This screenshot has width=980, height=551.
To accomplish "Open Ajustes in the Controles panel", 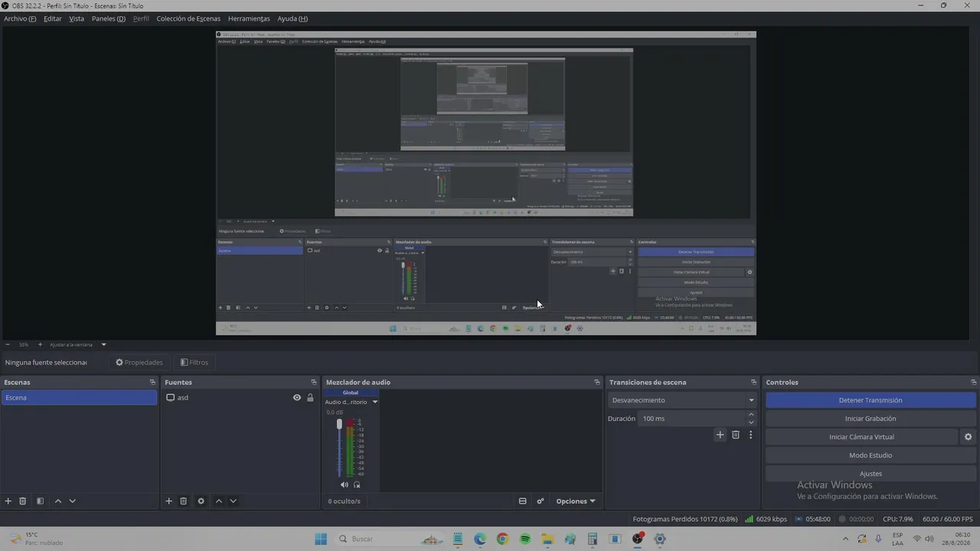I will pyautogui.click(x=871, y=474).
